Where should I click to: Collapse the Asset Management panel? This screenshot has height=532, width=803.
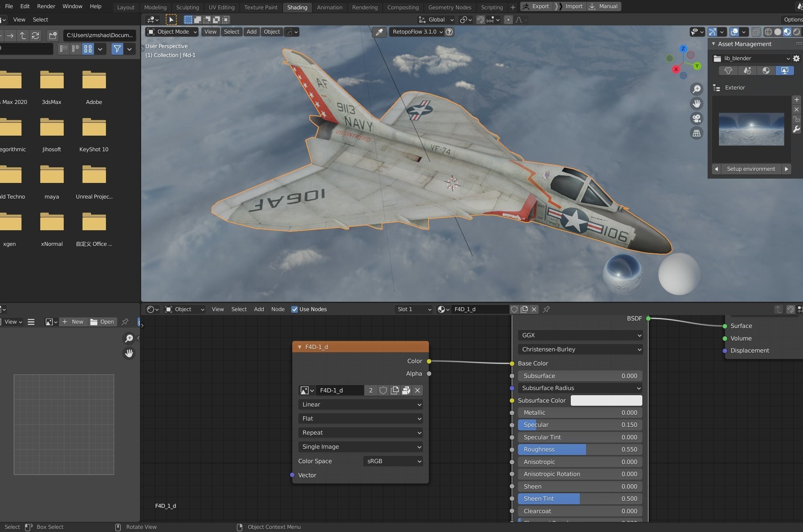tap(713, 44)
